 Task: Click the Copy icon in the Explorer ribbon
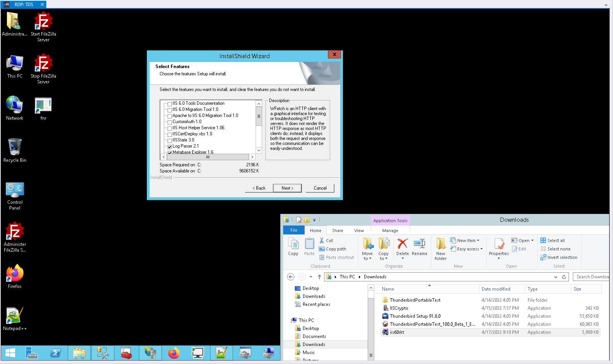pos(293,247)
